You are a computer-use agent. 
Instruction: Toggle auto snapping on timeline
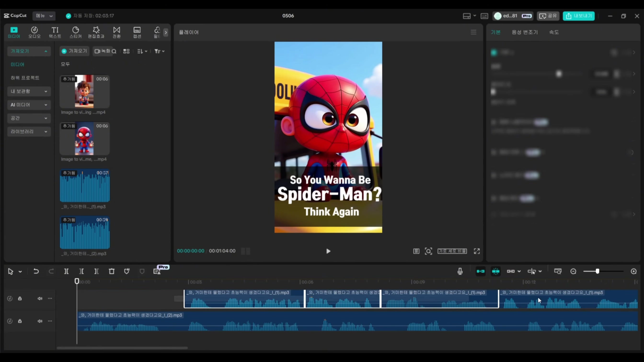click(496, 271)
